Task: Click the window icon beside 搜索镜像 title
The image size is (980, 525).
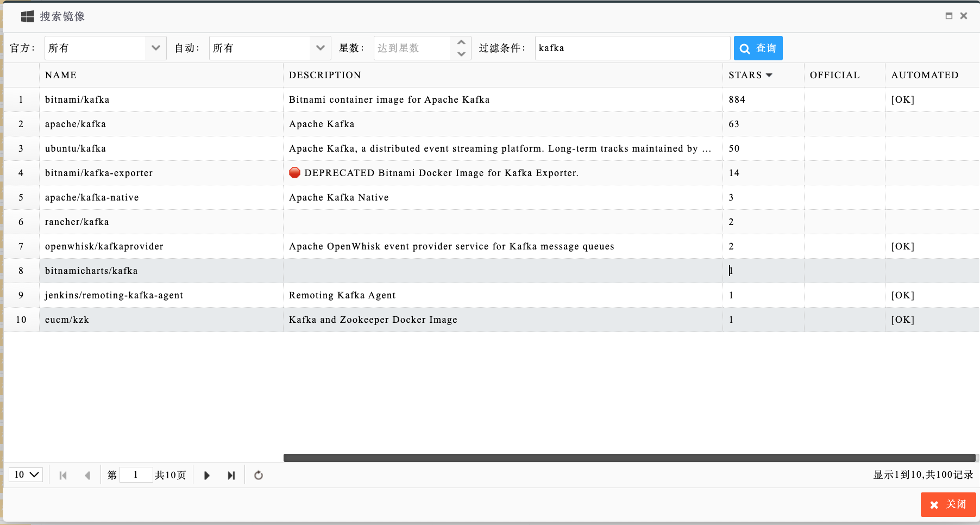Action: (x=28, y=17)
